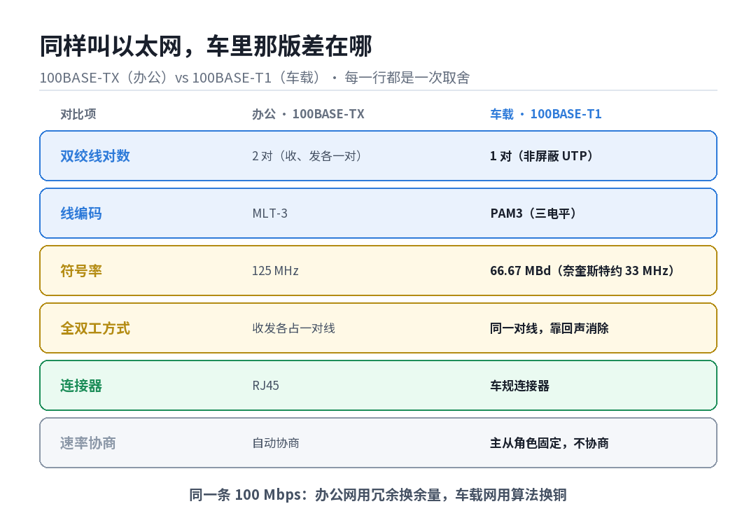
Task: Click the MLT-3 cell
Action: point(270,213)
